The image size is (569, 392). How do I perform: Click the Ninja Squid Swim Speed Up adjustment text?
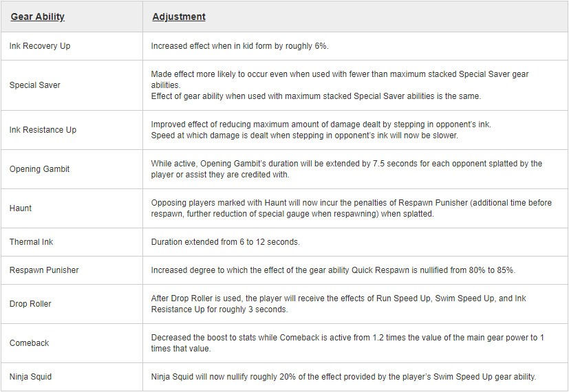[343, 377]
